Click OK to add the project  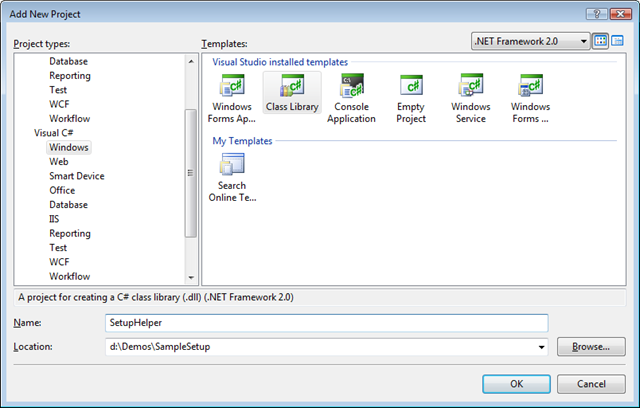(516, 384)
